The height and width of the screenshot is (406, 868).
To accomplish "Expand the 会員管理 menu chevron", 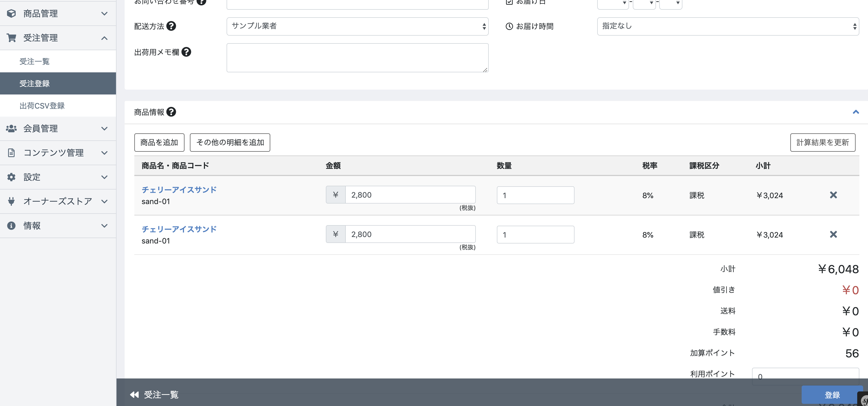I will (104, 128).
